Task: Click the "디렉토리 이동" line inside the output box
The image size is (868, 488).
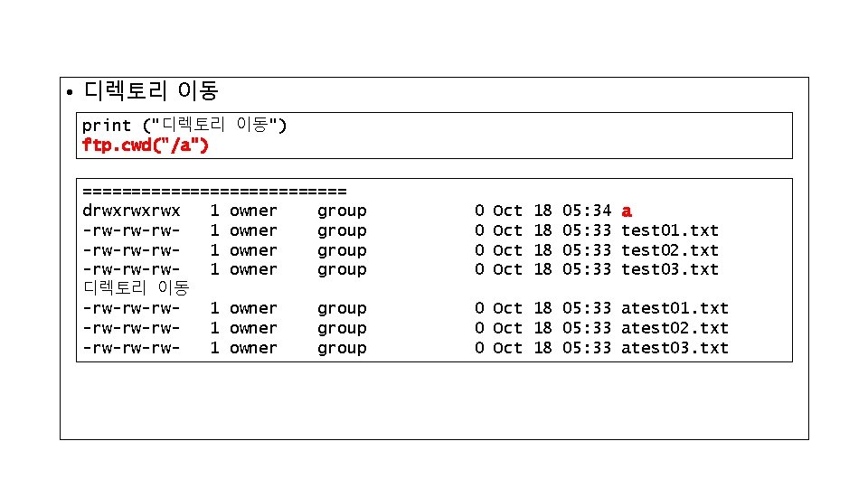Action: [x=136, y=288]
